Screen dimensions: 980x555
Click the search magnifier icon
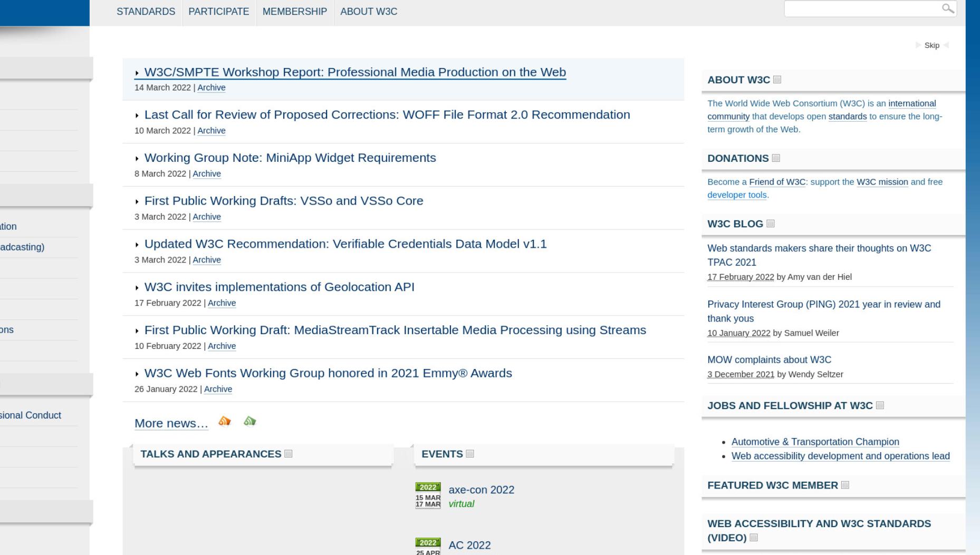coord(948,8)
